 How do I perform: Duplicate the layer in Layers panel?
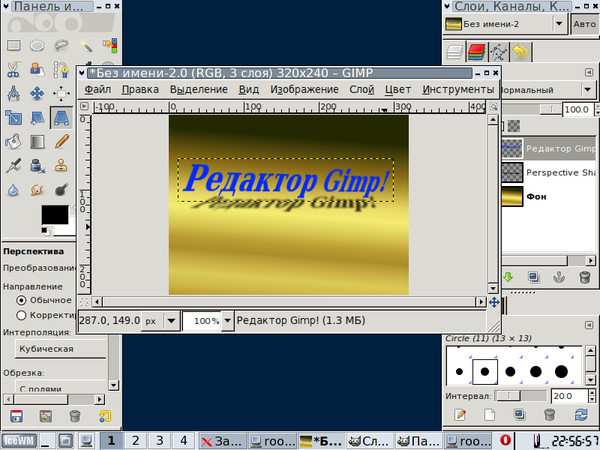coord(533,277)
